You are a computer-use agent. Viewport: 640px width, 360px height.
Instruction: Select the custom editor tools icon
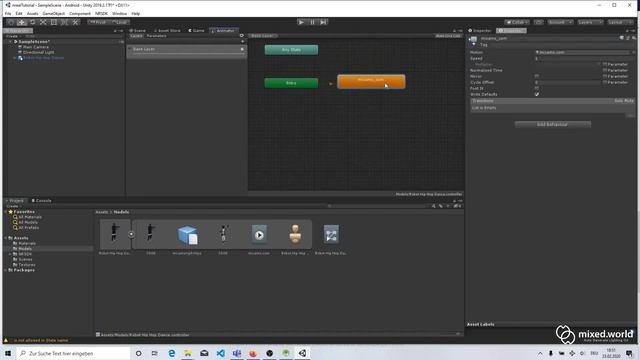pos(75,22)
